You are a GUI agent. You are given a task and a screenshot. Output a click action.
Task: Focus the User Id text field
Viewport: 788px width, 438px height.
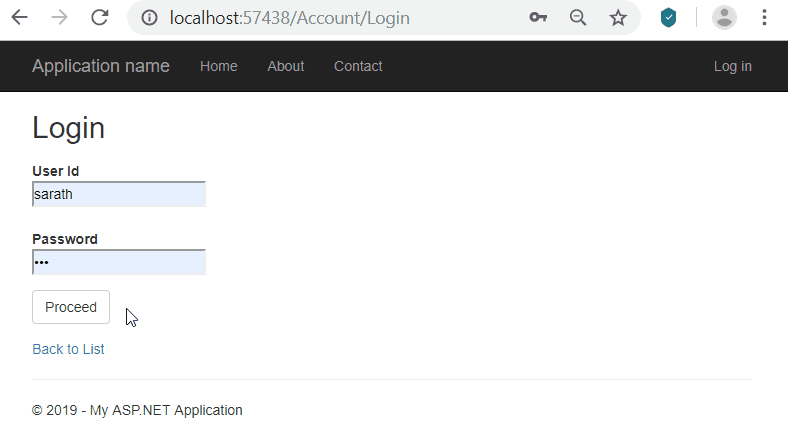pos(119,194)
